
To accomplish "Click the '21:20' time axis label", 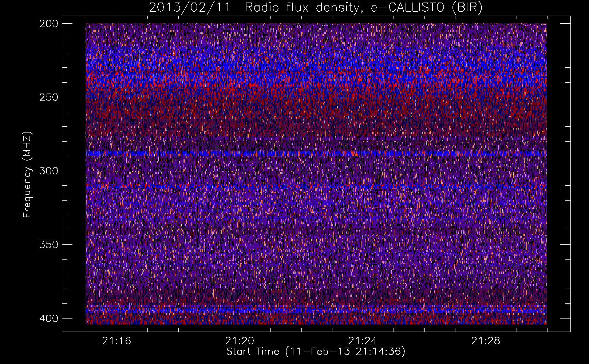I will click(240, 341).
